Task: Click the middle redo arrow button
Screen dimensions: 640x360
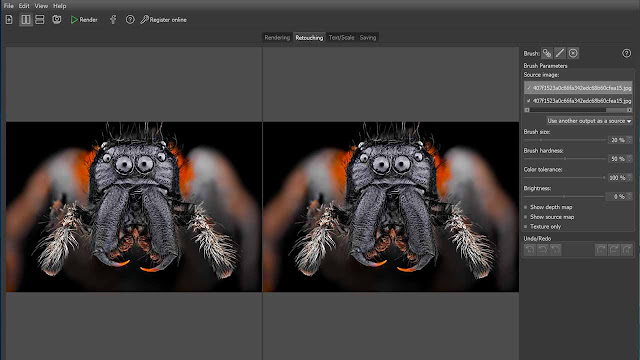Action: [614, 250]
